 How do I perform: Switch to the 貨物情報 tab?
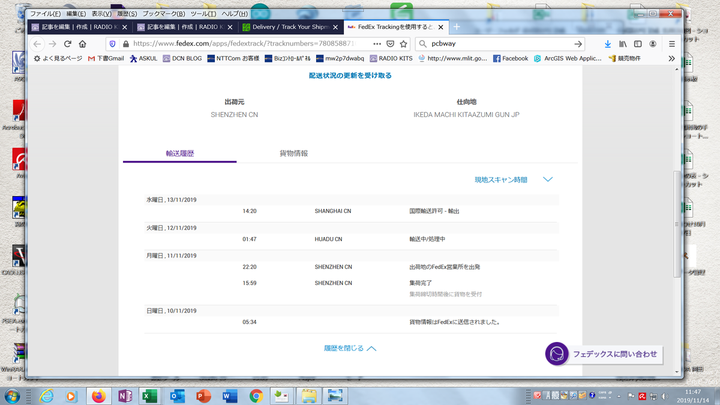293,153
